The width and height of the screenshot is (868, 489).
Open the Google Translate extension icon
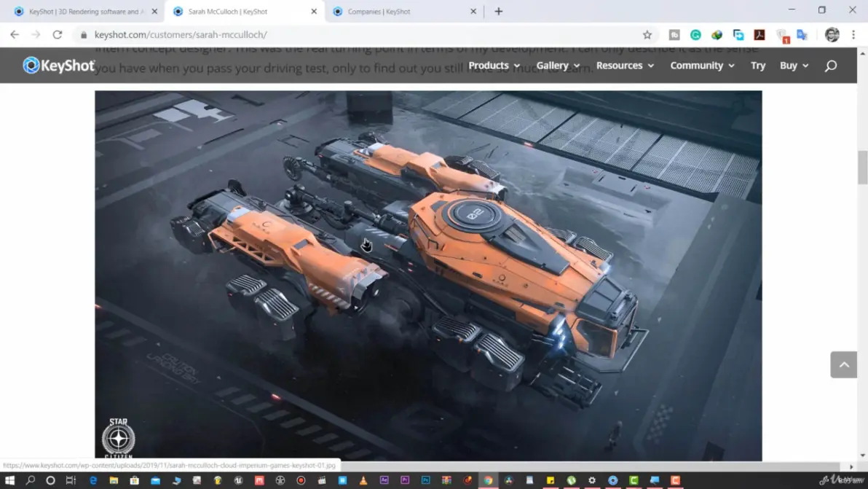pyautogui.click(x=802, y=35)
